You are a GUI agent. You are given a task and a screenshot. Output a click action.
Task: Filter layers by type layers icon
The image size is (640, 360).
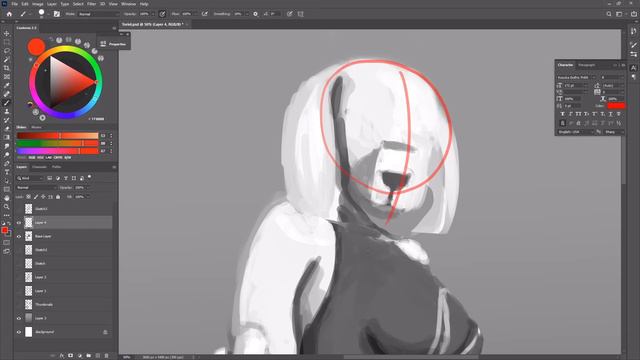point(66,178)
